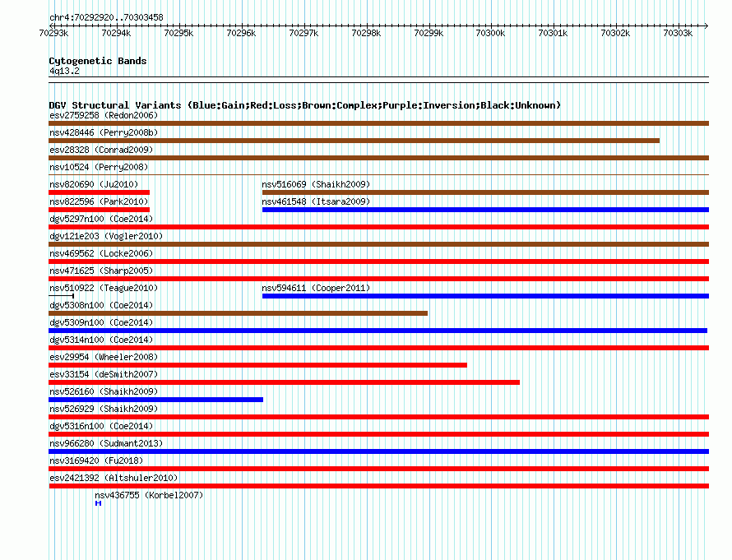The height and width of the screenshot is (560, 732).
Task: Open nsv461548 (Itsara2009) label
Action: pyautogui.click(x=316, y=201)
